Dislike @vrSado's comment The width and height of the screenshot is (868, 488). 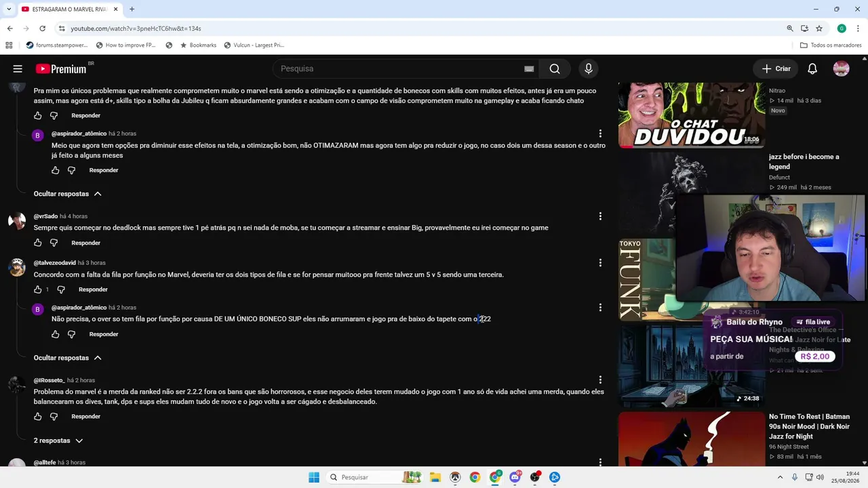[54, 243]
